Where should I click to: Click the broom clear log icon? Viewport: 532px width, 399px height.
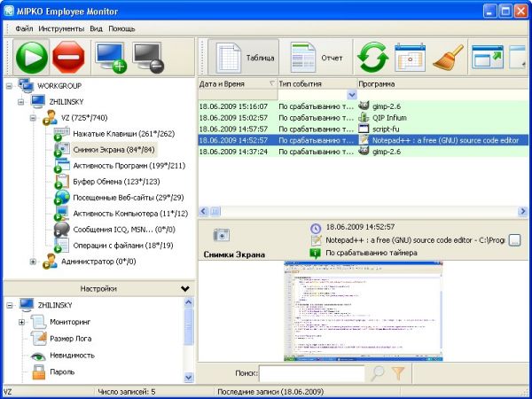[x=448, y=58]
